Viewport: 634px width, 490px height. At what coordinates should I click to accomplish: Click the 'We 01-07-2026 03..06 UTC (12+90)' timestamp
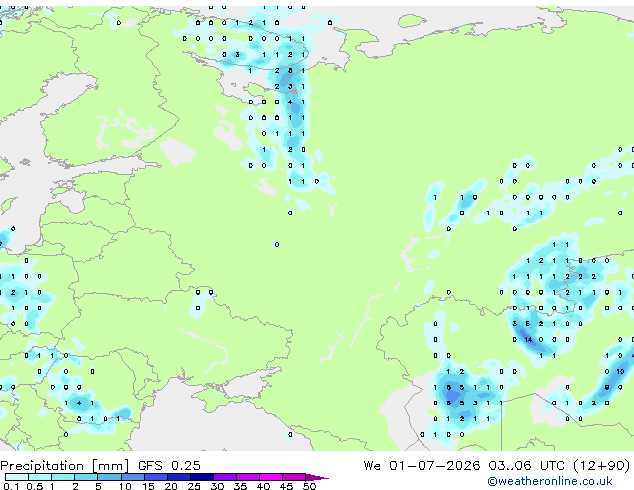(497, 465)
